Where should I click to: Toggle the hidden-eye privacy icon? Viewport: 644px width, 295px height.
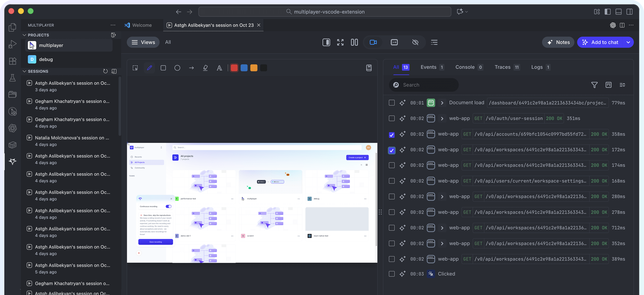click(x=415, y=42)
